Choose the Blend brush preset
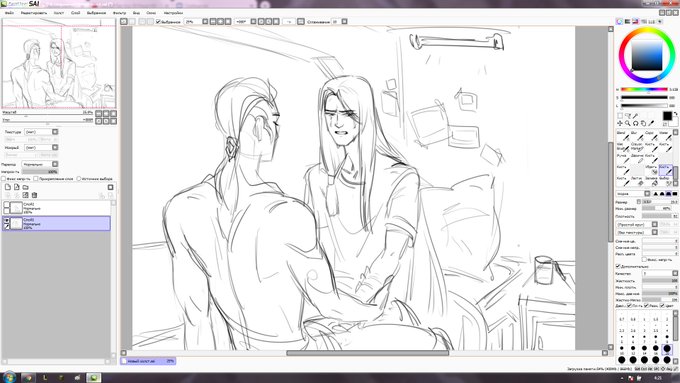 coord(623,136)
